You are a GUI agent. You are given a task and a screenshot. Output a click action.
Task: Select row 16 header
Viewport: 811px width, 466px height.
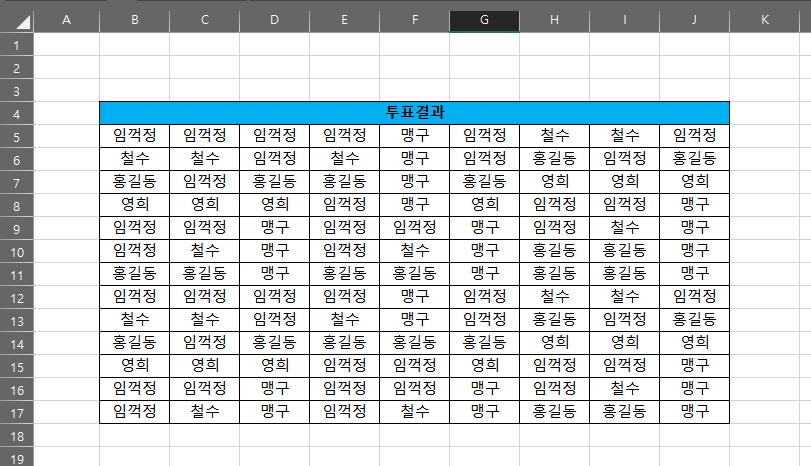[x=17, y=390]
